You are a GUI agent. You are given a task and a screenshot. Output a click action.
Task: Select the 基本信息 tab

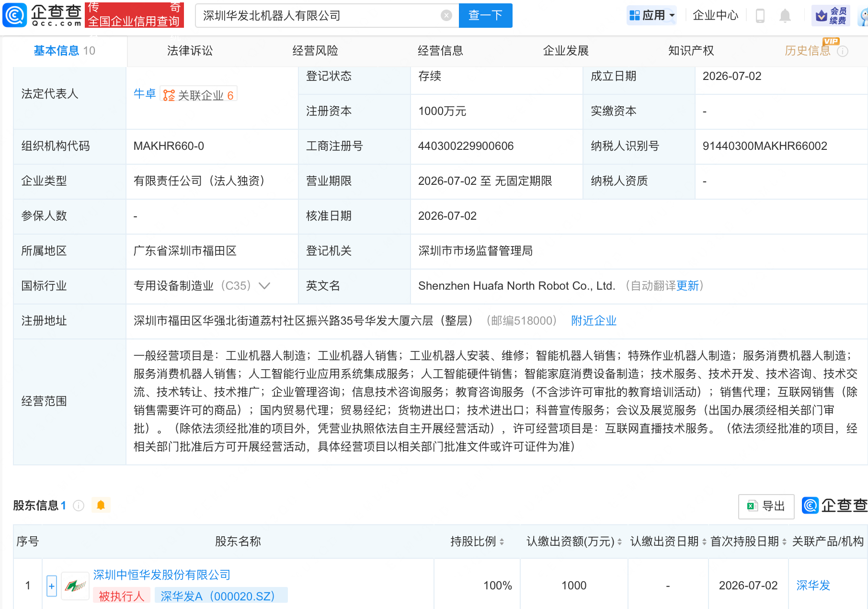[64, 51]
